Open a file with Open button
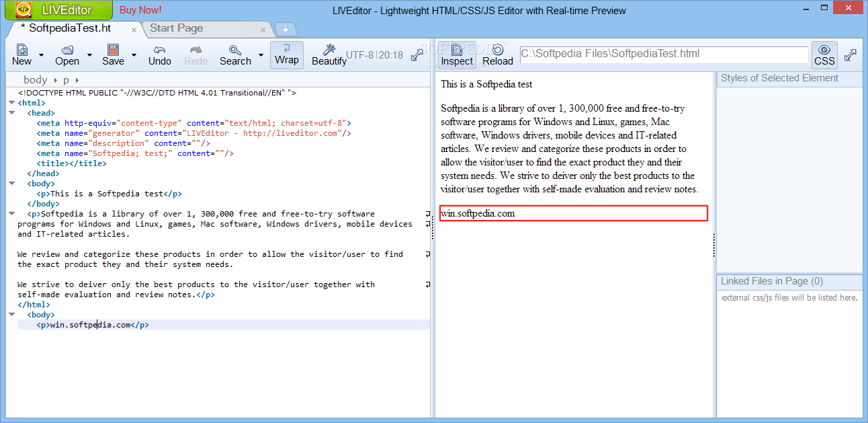Viewport: 868px width, 423px height. [67, 55]
